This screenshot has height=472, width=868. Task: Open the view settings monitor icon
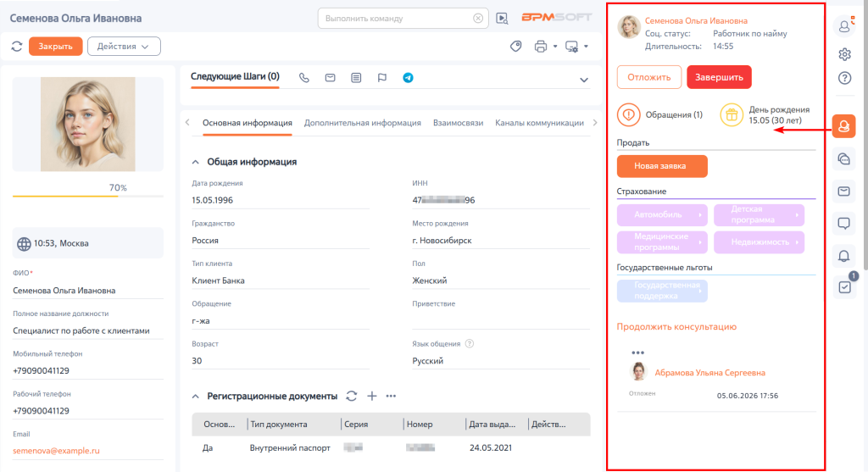[572, 47]
